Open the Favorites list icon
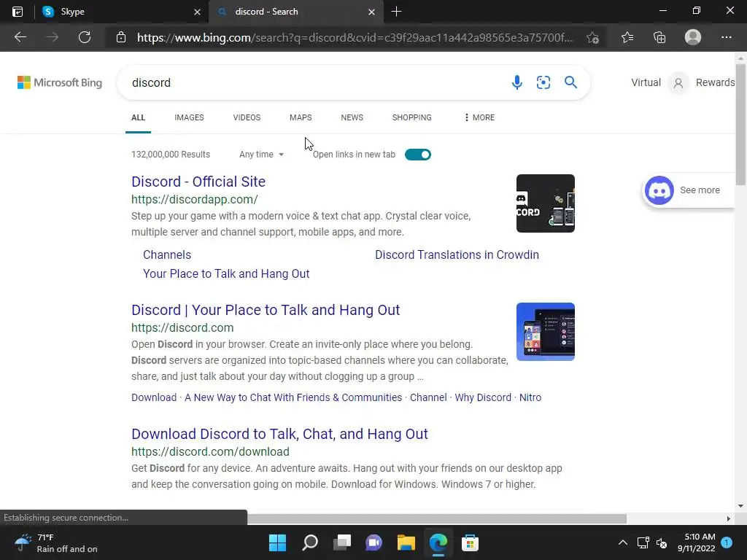The image size is (747, 560). click(x=627, y=37)
